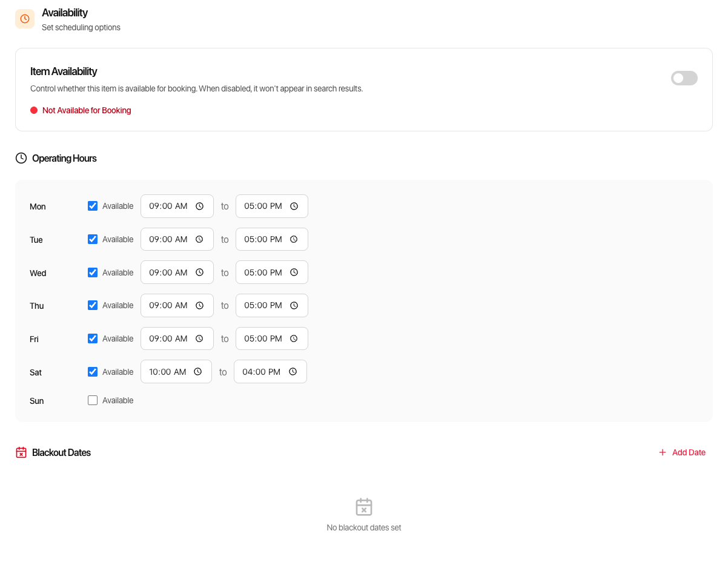Click the Set scheduling options subtitle
This screenshot has width=728, height=571.
(81, 27)
